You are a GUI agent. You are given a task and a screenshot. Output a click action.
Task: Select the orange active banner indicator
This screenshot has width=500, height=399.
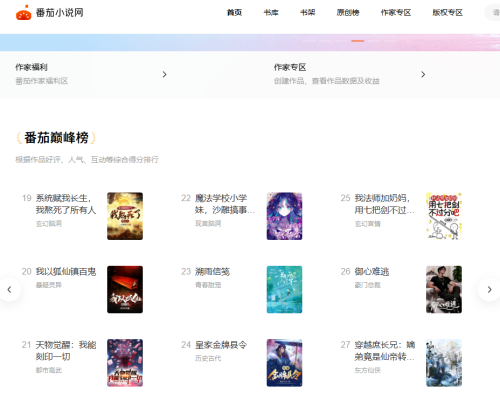pyautogui.click(x=358, y=41)
